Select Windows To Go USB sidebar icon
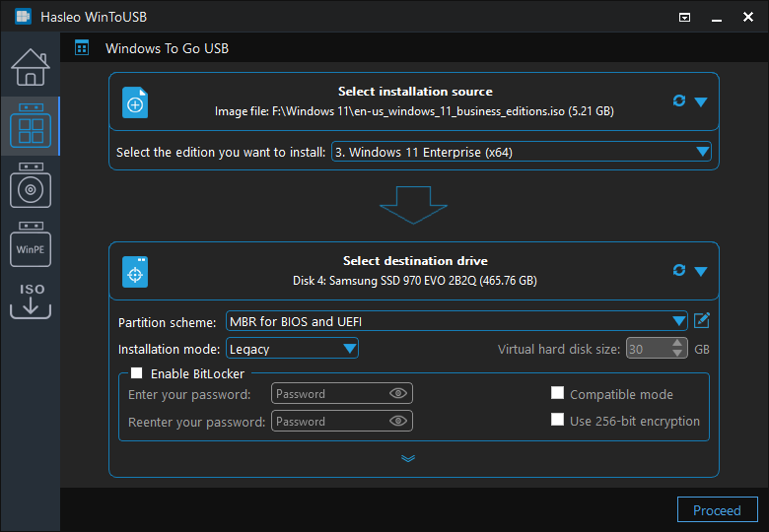Image resolution: width=769 pixels, height=532 pixels. [31, 126]
